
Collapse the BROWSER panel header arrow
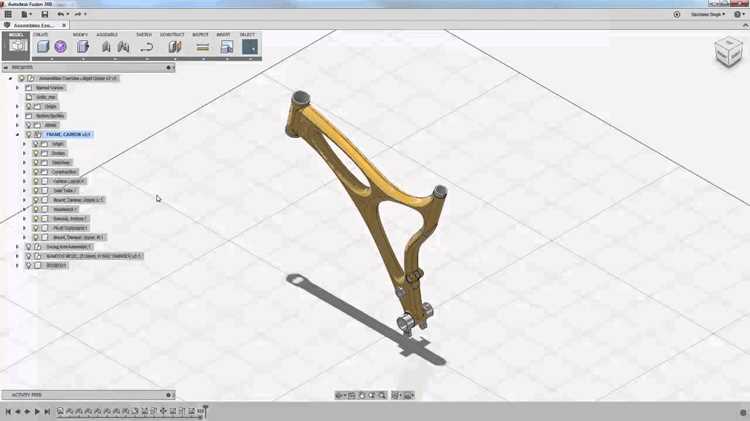pos(6,68)
